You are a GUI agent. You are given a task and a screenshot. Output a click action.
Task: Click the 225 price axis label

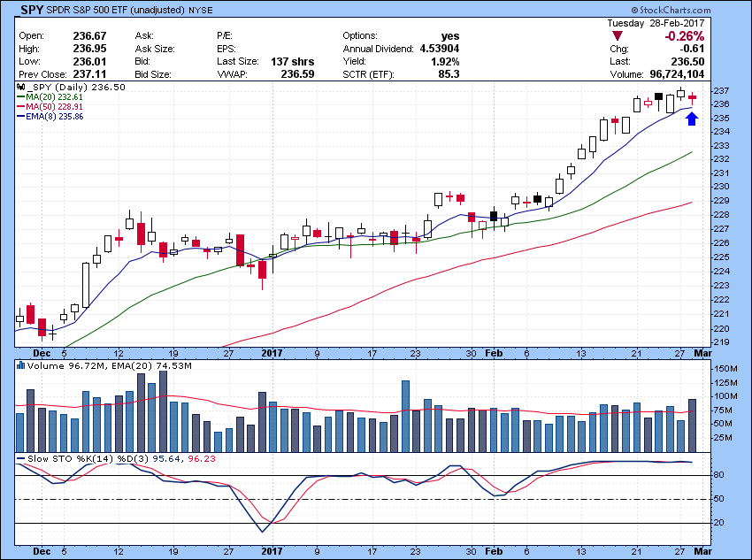tap(722, 257)
